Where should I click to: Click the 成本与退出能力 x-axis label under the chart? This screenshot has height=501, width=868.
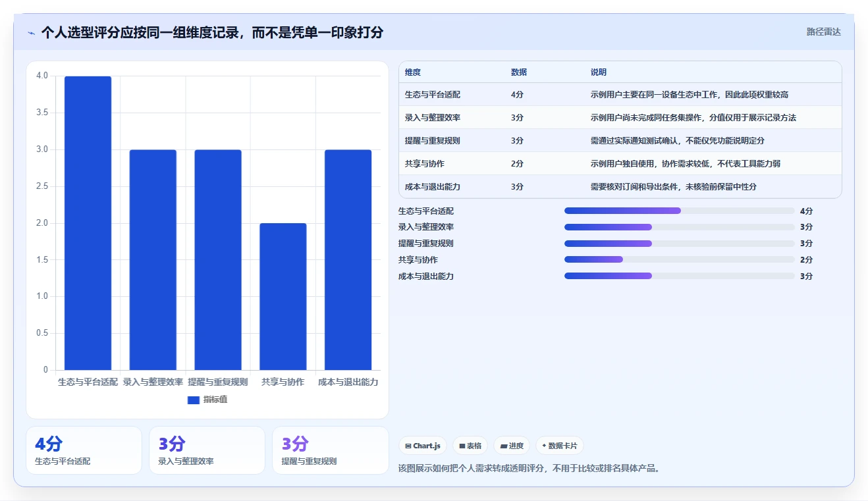pos(348,382)
